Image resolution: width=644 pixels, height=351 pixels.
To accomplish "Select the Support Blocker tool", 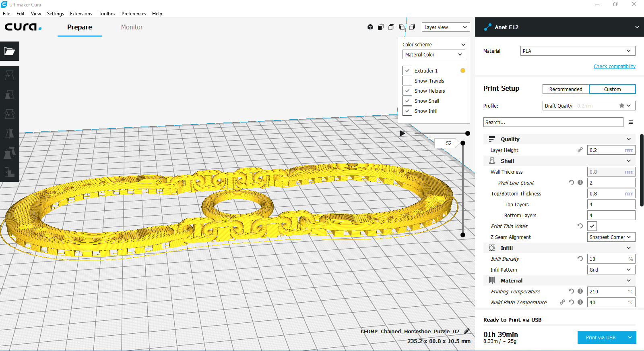I will point(10,172).
